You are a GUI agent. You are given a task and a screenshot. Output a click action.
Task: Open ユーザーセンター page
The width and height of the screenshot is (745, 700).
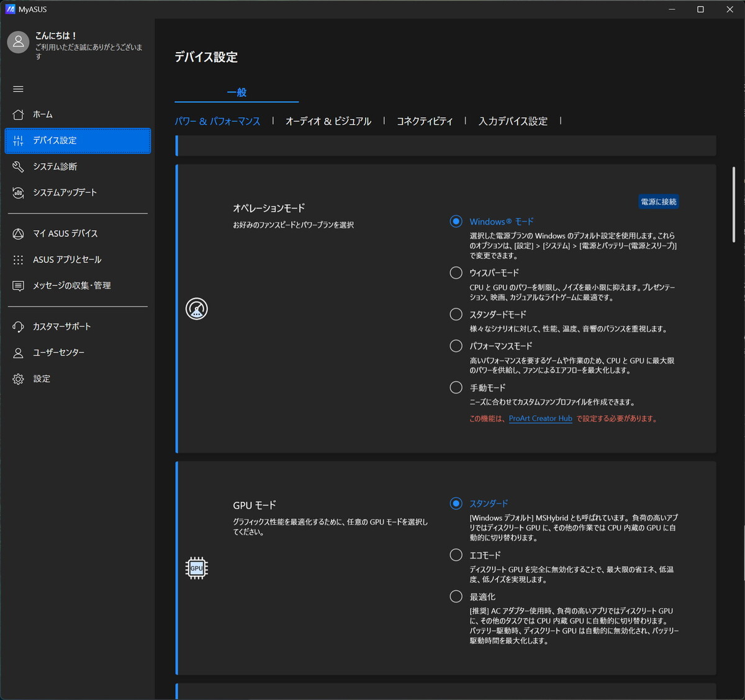click(78, 353)
